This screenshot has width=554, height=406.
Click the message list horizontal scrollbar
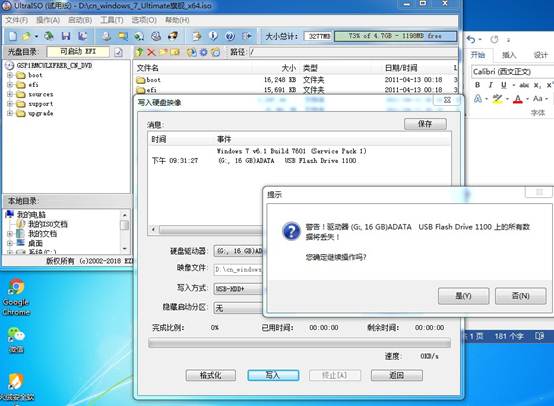point(210,230)
